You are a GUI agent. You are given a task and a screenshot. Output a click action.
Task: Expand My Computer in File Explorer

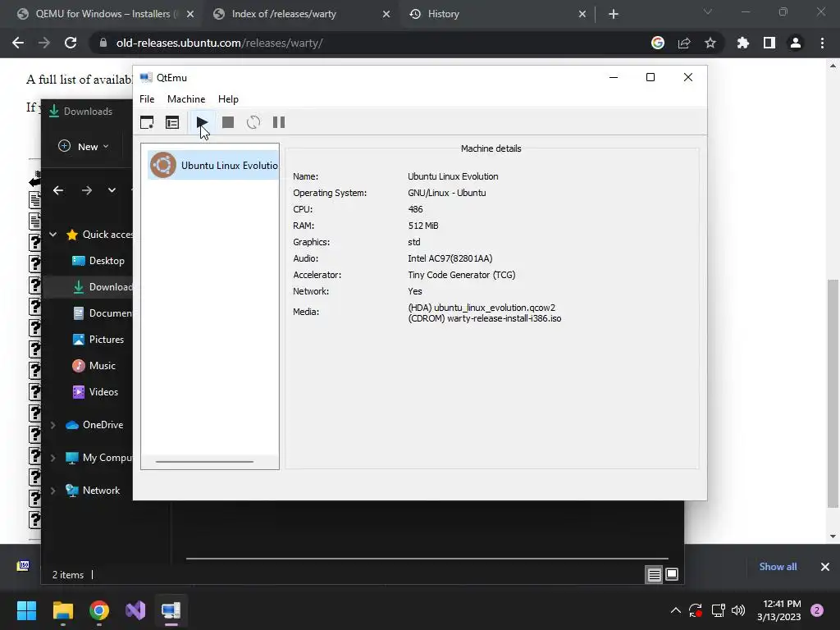point(53,458)
